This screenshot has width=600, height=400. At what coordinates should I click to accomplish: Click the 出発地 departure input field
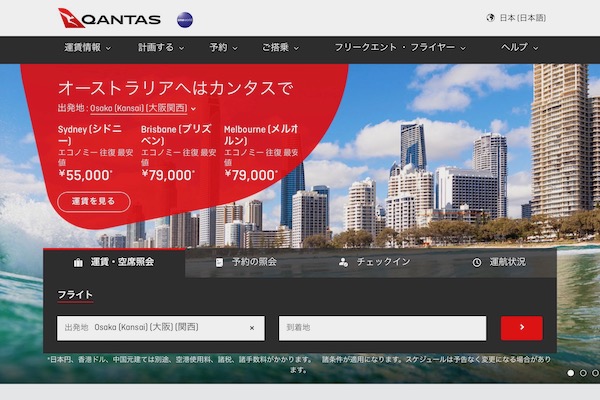(x=161, y=328)
